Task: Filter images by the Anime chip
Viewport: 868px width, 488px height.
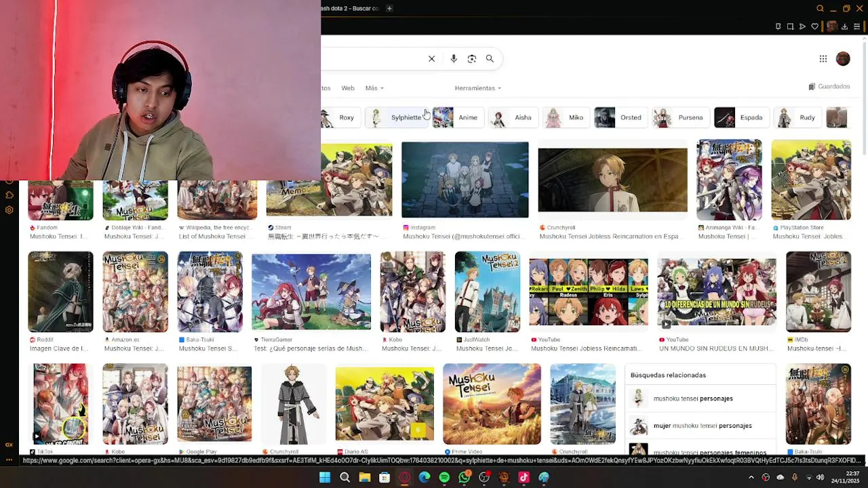Action: [458, 117]
